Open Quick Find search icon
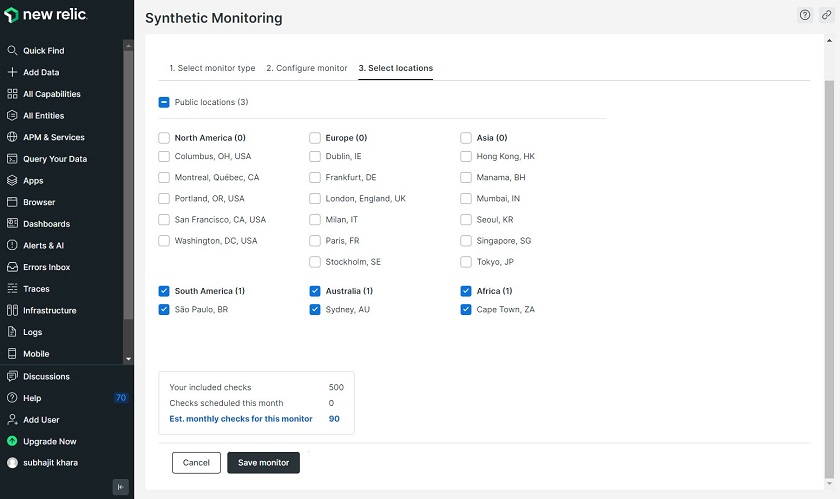 12,50
